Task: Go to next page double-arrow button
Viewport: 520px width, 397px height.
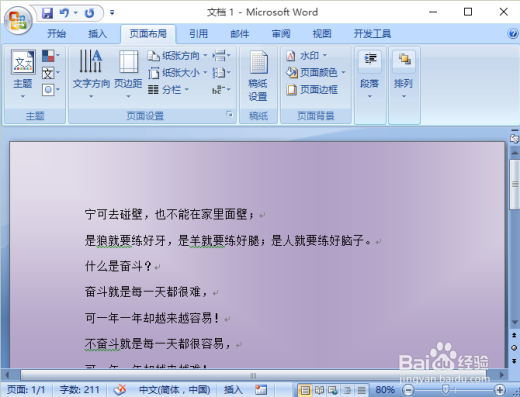Action: point(514,361)
